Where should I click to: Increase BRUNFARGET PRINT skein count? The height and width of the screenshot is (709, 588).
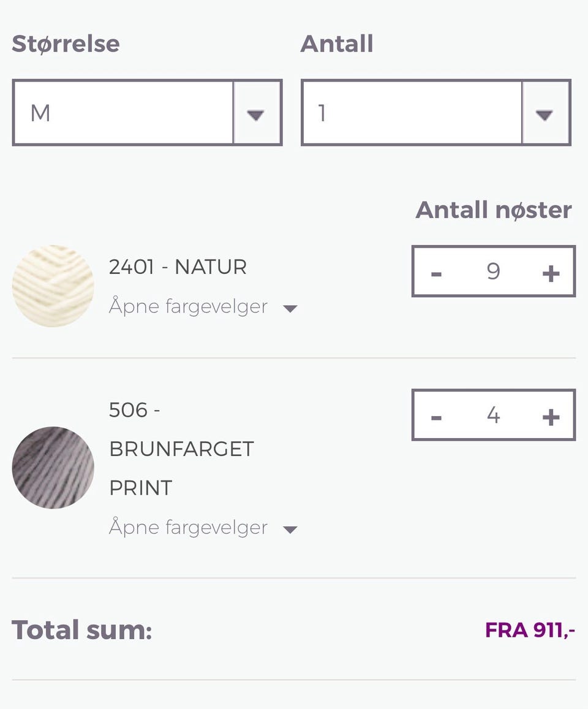(x=551, y=417)
